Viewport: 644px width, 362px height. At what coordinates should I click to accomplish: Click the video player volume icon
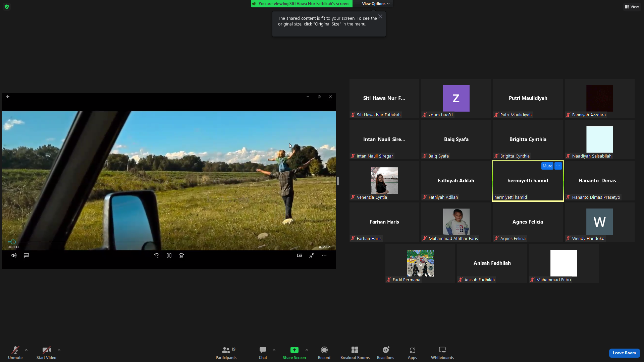[x=14, y=255]
